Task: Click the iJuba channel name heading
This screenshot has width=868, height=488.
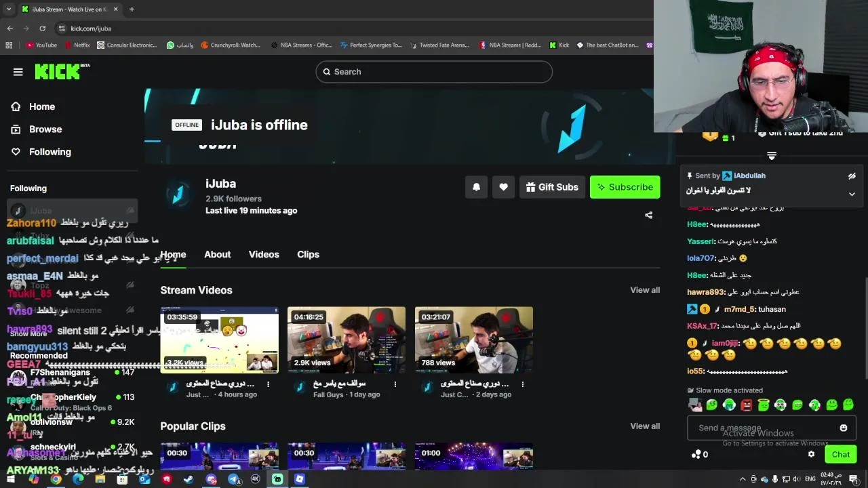Action: 220,184
